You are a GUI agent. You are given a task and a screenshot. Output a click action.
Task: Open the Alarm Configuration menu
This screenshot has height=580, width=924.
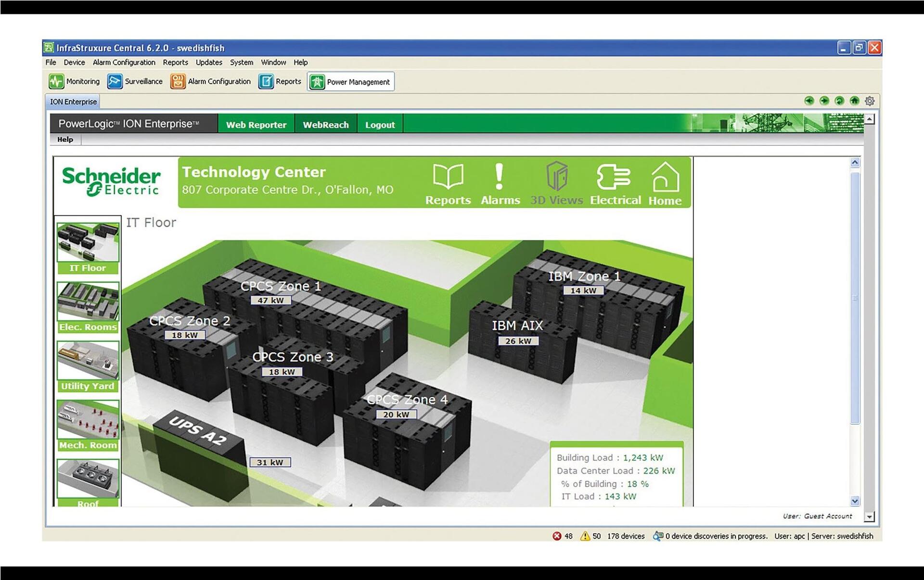[124, 62]
